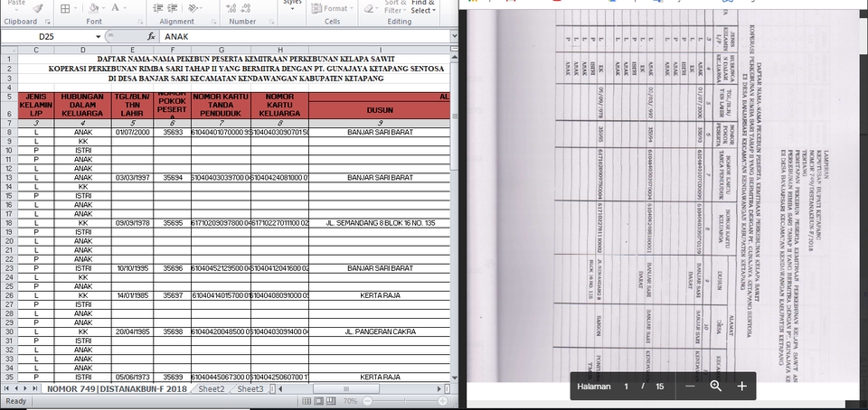Switch to Page Layout view in status bar
The width and height of the screenshot is (868, 410).
[319, 401]
